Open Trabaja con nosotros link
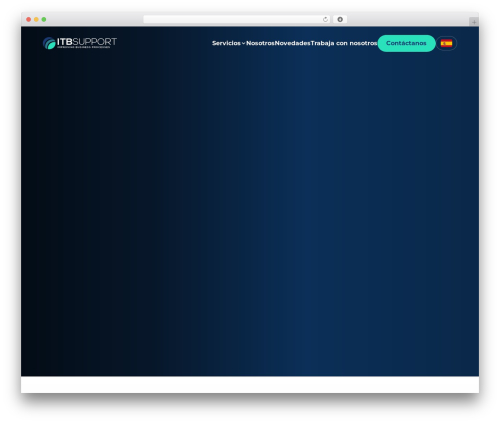 (x=344, y=43)
